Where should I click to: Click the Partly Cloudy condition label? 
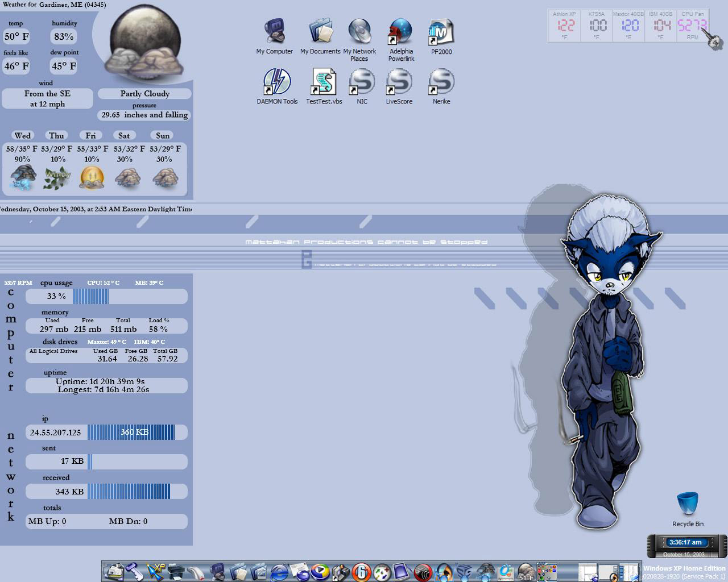point(144,94)
